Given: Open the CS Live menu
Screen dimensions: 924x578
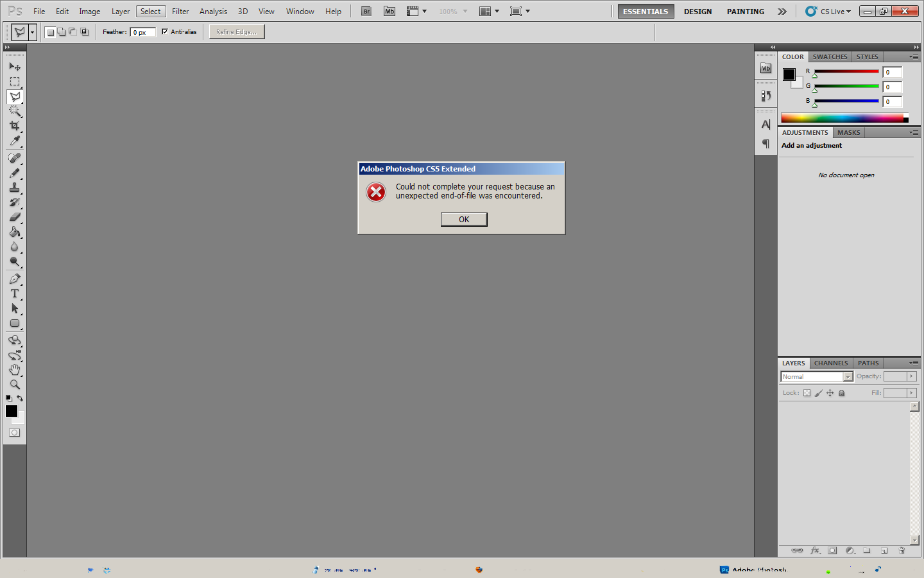Looking at the screenshot, I should (x=828, y=12).
